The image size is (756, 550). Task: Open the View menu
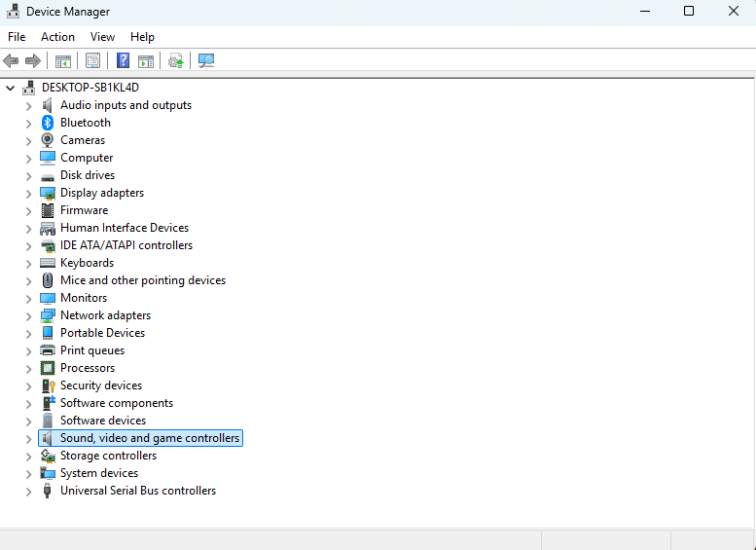(x=102, y=37)
